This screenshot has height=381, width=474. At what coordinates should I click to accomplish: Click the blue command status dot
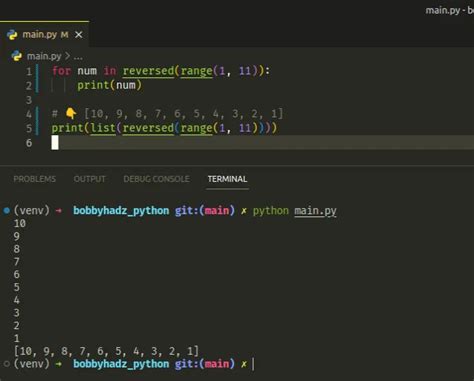6,211
